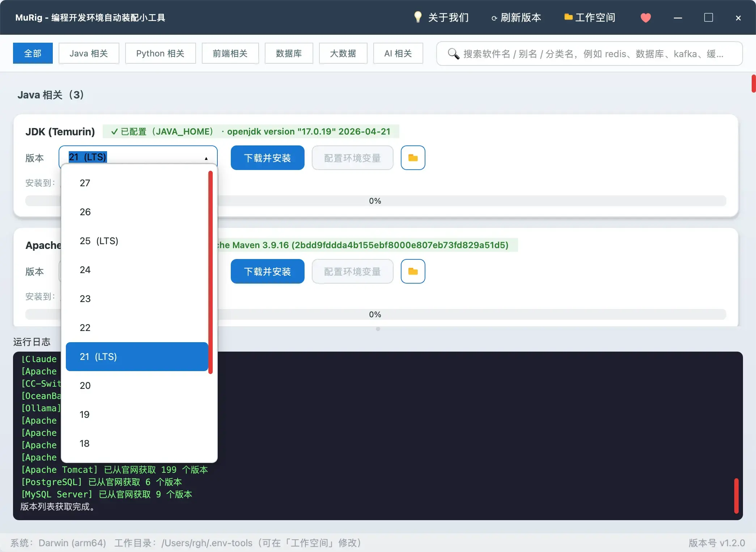Choose version 23 from the dropdown list

tap(137, 299)
